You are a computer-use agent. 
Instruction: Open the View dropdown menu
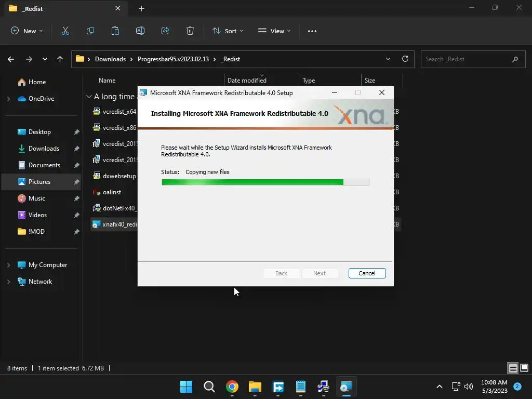tap(274, 31)
